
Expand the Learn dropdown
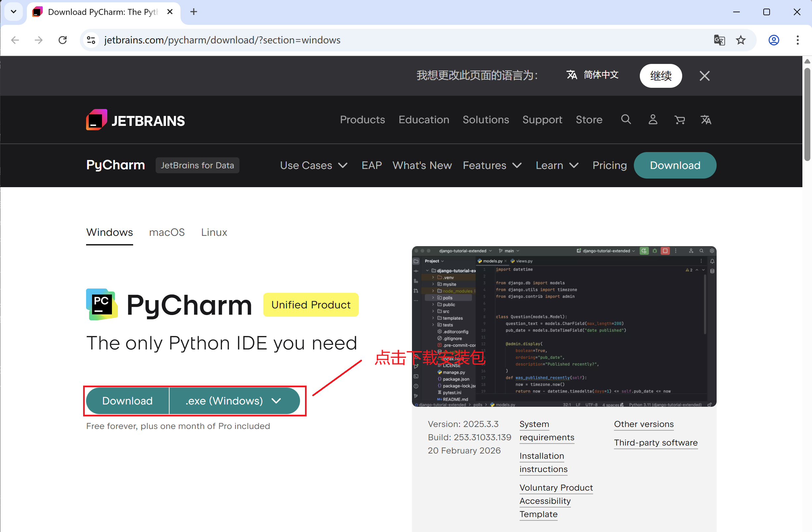(556, 165)
